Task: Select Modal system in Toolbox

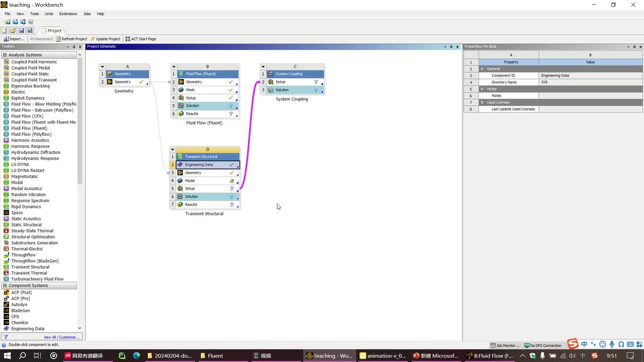Action: coord(17,183)
